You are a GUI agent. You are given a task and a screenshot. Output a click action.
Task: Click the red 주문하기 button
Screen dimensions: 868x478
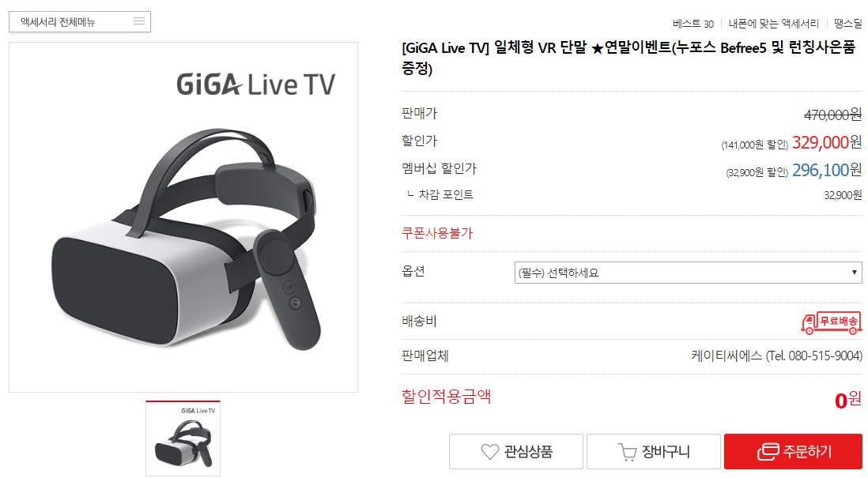tap(793, 451)
